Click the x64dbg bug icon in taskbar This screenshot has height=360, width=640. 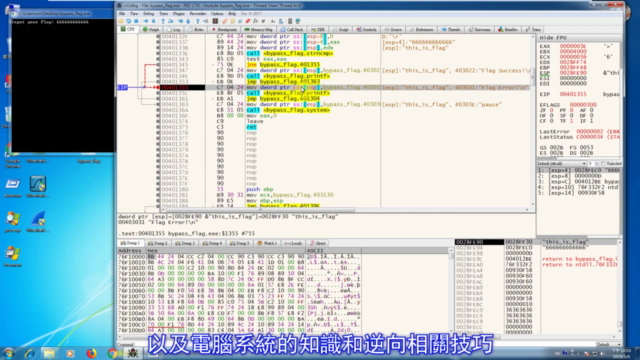(133, 353)
